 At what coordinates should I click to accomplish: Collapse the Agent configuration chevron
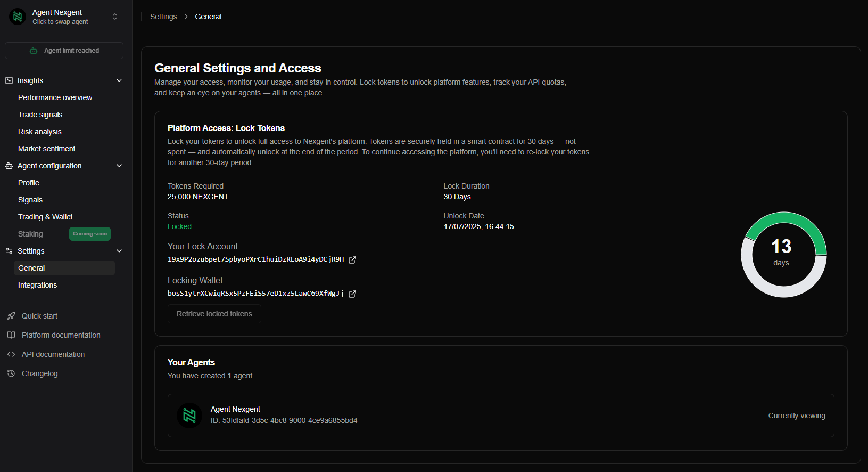pyautogui.click(x=119, y=166)
